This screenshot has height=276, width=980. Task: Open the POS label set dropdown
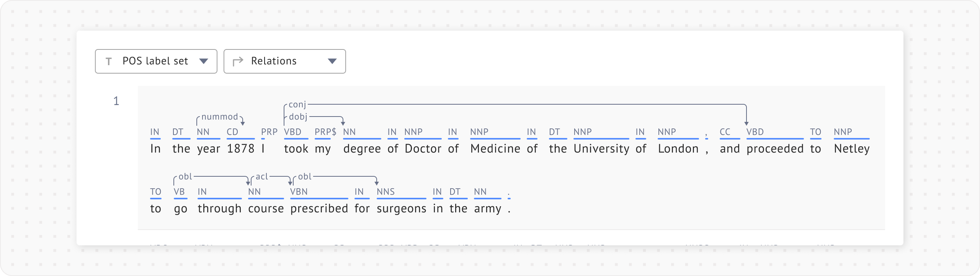[155, 61]
